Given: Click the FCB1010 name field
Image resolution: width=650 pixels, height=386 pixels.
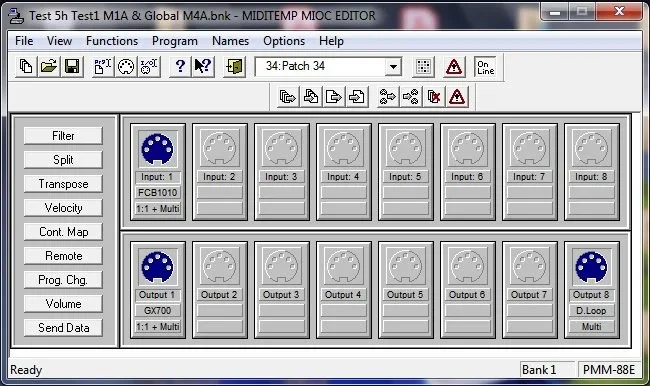Looking at the screenshot, I should click(x=158, y=193).
